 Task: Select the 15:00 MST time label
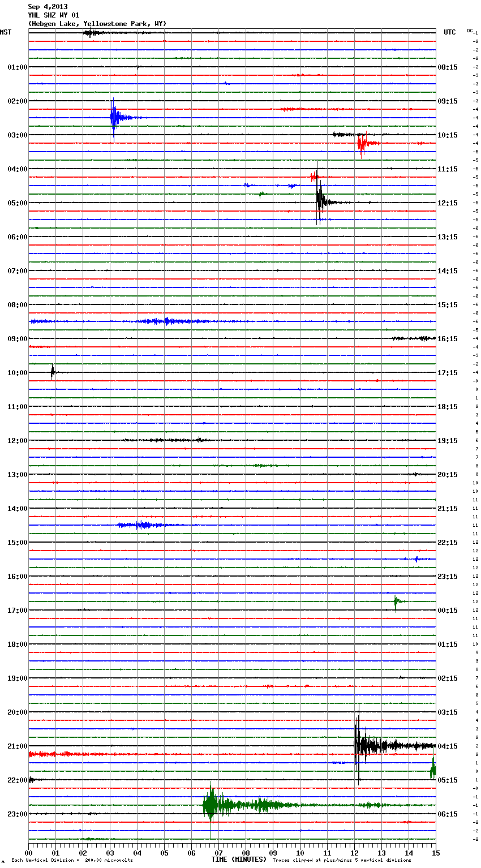point(18,543)
